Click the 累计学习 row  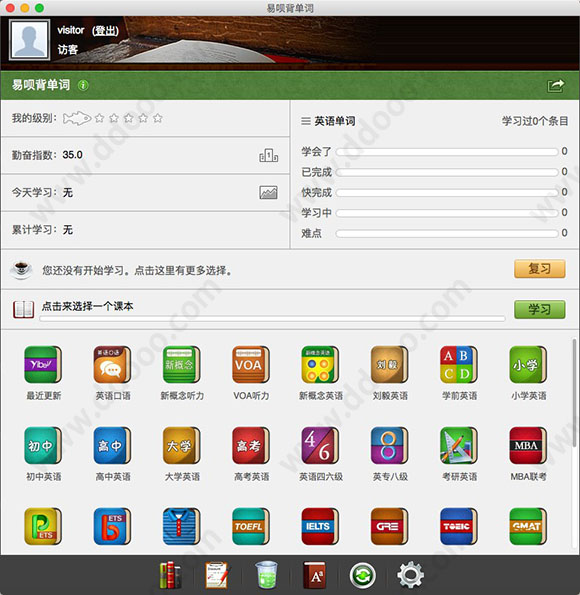click(x=145, y=230)
